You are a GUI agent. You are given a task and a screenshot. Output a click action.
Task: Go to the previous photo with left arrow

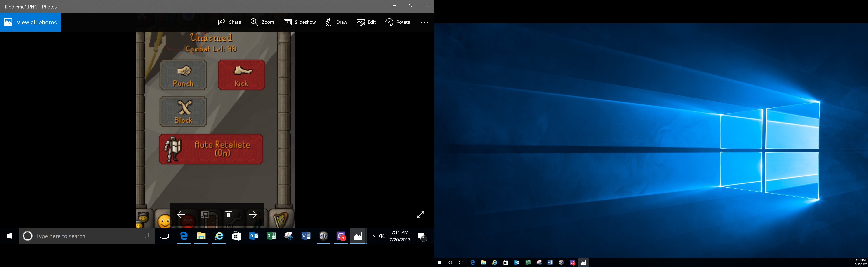point(181,215)
